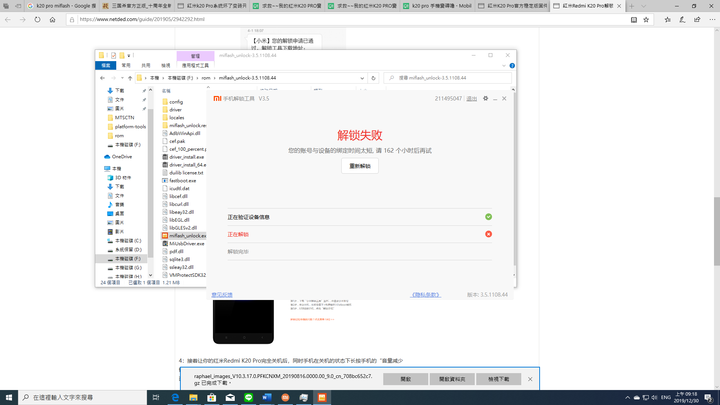Screen dimensions: 720x405
Task: Select sqlite3.dll in file list
Action: (176, 259)
